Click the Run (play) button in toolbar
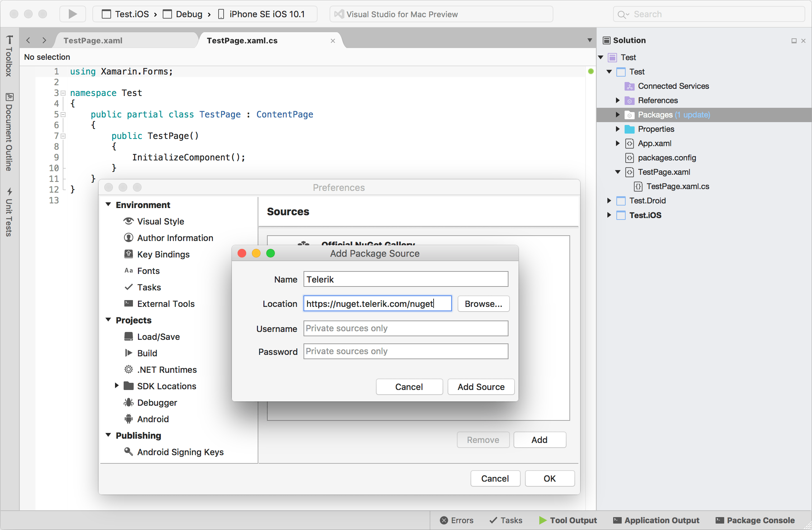 73,14
